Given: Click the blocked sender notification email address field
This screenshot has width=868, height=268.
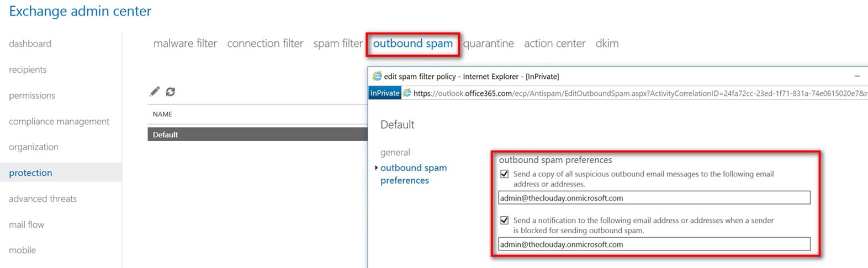Looking at the screenshot, I should 654,244.
